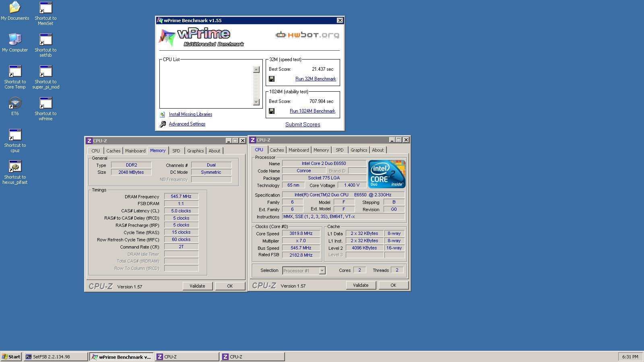
Task: Open Install Missing Libraries link
Action: coord(190,114)
